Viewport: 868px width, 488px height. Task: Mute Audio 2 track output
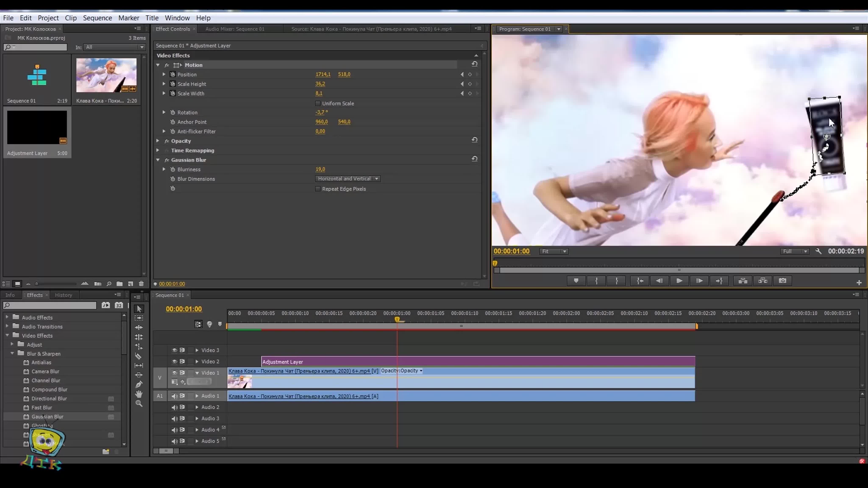(x=174, y=408)
